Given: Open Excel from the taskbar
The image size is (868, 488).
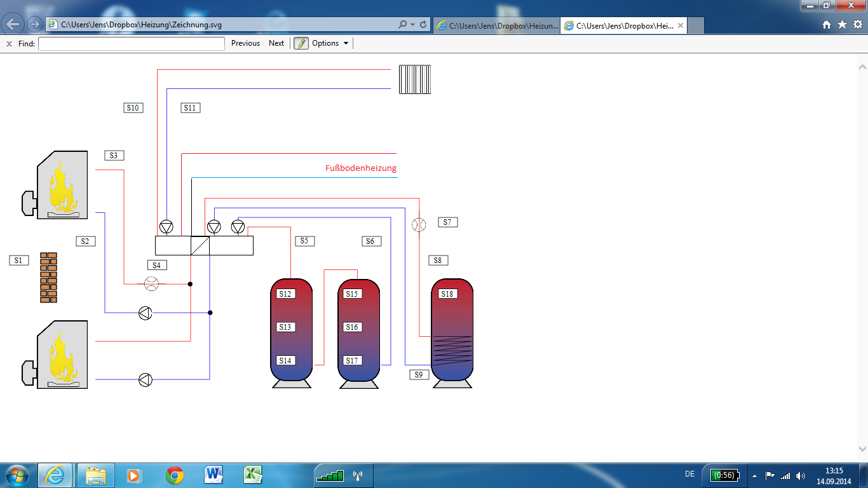Looking at the screenshot, I should point(253,475).
